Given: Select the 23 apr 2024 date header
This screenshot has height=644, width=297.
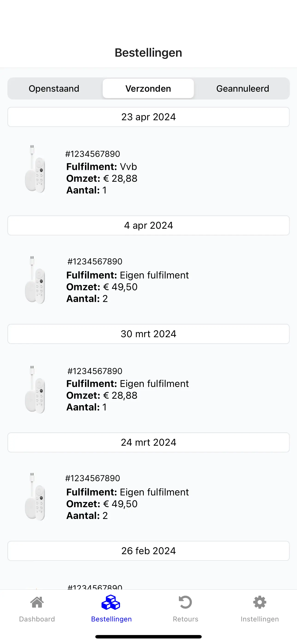Looking at the screenshot, I should (148, 117).
